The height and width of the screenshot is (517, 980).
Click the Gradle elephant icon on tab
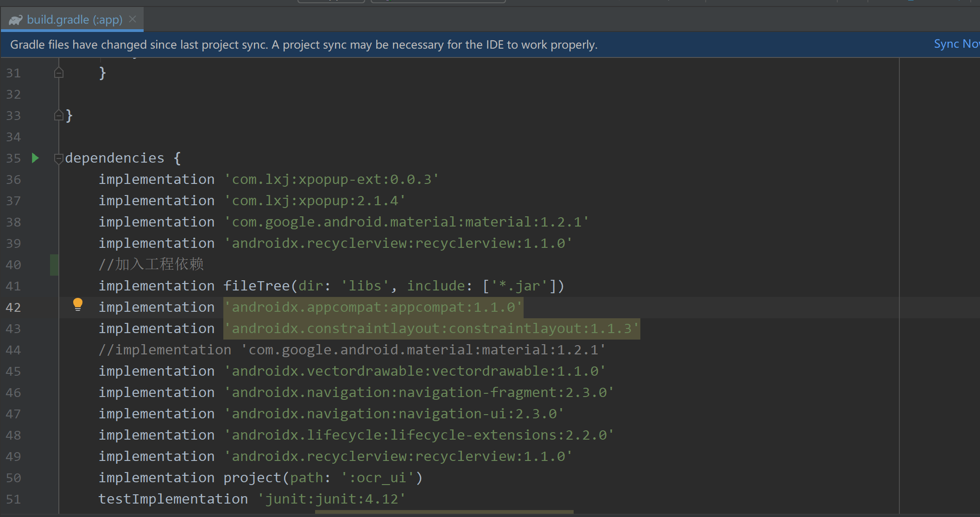pos(16,20)
